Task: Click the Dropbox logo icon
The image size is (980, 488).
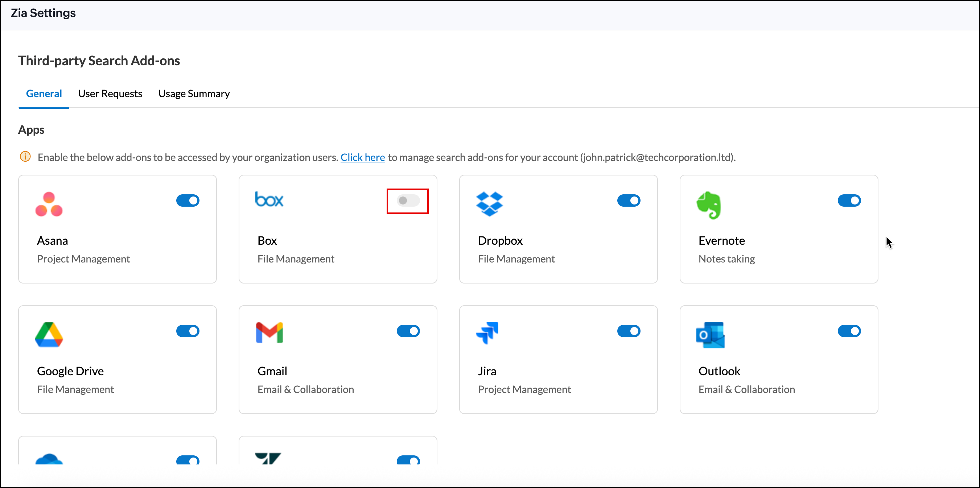Action: coord(489,204)
